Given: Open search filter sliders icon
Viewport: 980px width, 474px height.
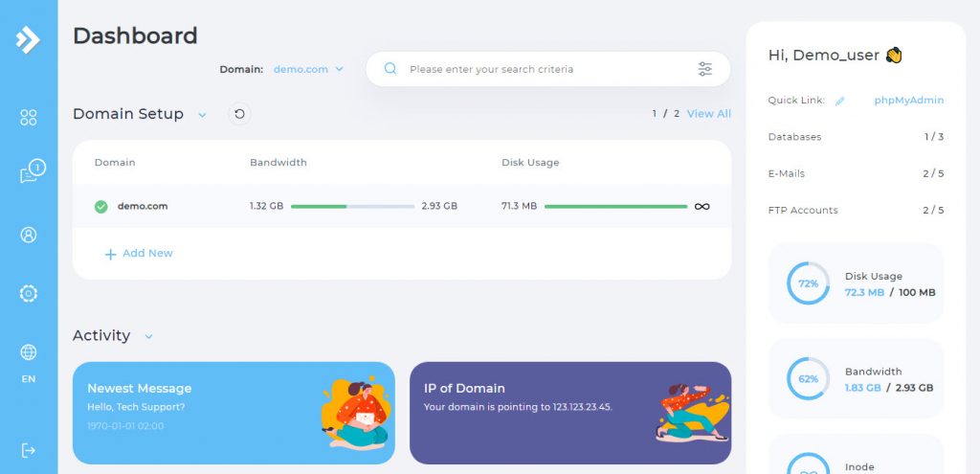Looking at the screenshot, I should coord(705,69).
